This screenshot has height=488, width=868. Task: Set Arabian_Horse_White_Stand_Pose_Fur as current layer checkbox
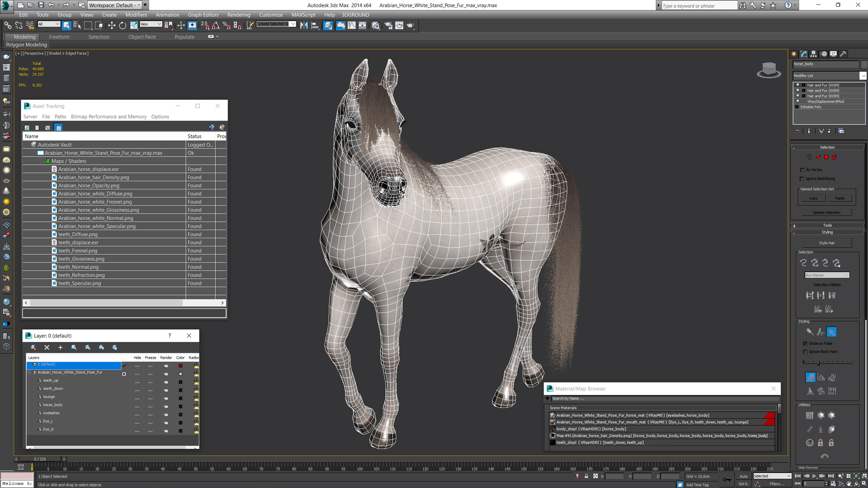124,374
